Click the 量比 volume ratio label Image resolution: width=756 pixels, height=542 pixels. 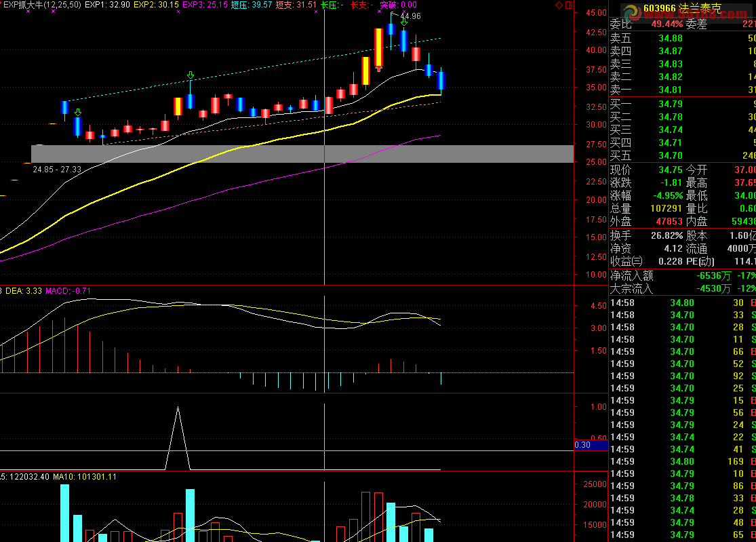(697, 209)
